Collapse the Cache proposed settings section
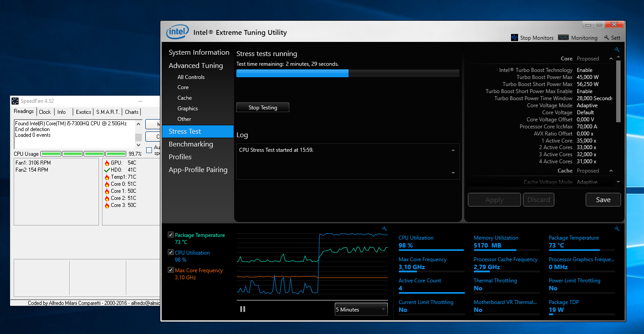 tap(611, 171)
